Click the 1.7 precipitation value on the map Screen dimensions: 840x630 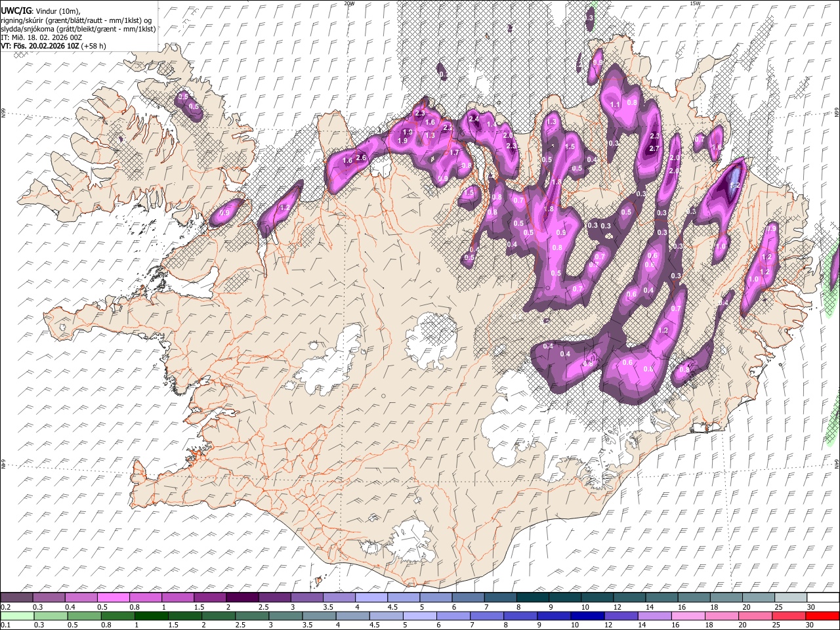point(454,153)
